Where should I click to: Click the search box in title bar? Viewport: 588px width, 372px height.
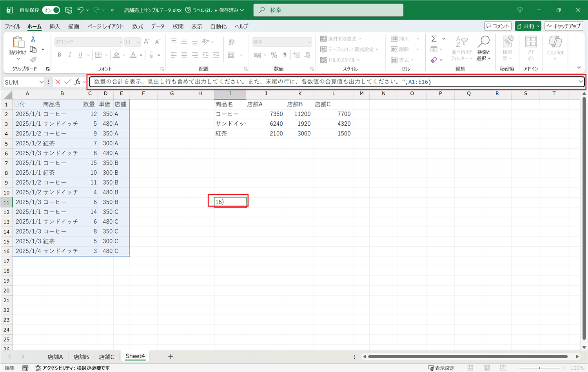pos(328,10)
